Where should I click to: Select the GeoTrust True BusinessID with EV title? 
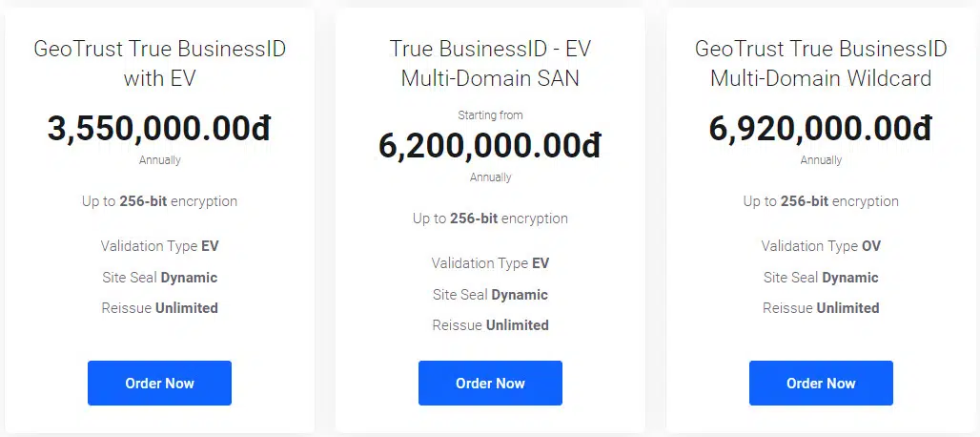(x=159, y=63)
